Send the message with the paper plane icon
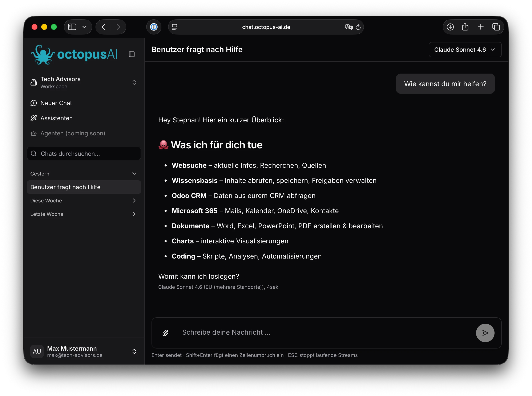The image size is (532, 396). 485,333
